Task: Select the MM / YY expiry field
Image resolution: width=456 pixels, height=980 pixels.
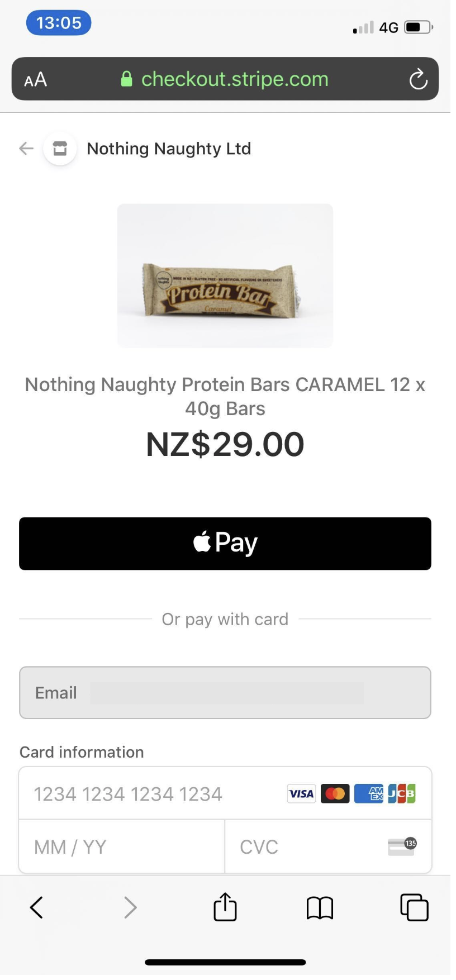Action: click(122, 847)
